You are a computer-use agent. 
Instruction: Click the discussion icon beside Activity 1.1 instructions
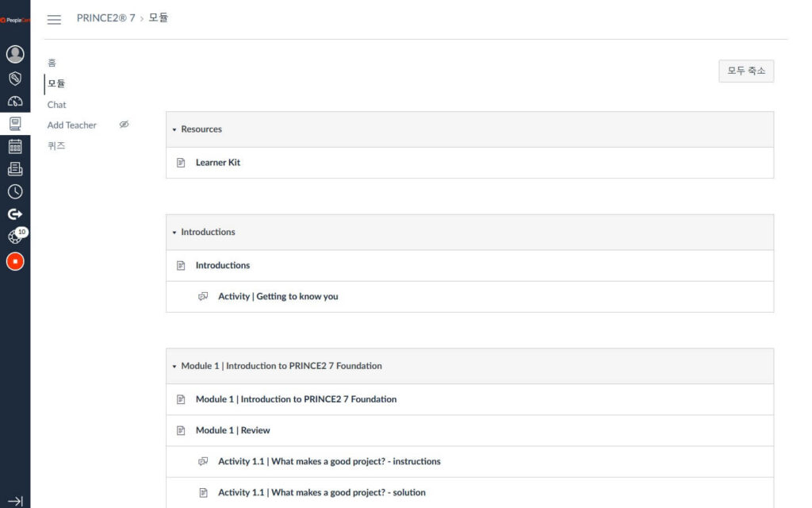click(x=203, y=461)
